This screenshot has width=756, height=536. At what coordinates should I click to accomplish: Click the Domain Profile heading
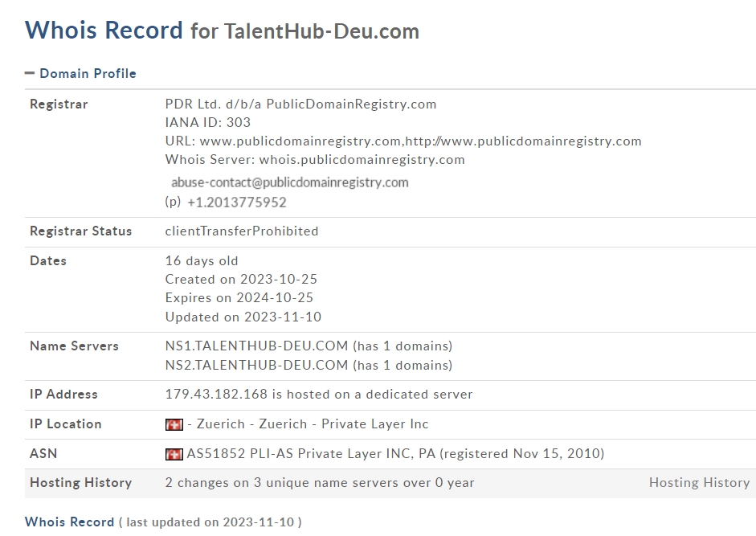click(88, 73)
